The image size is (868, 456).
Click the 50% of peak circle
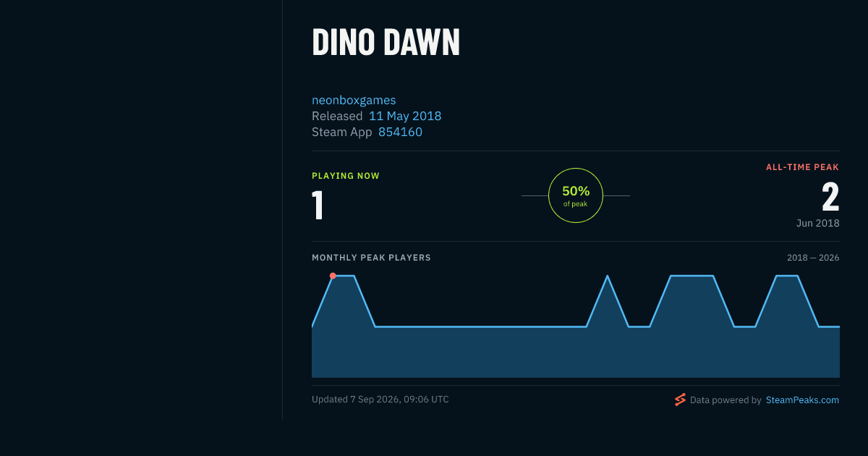tap(576, 195)
